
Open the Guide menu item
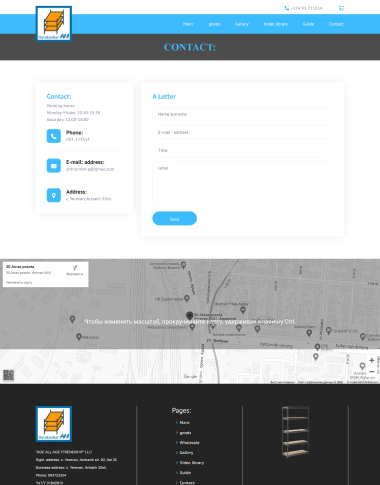click(308, 24)
